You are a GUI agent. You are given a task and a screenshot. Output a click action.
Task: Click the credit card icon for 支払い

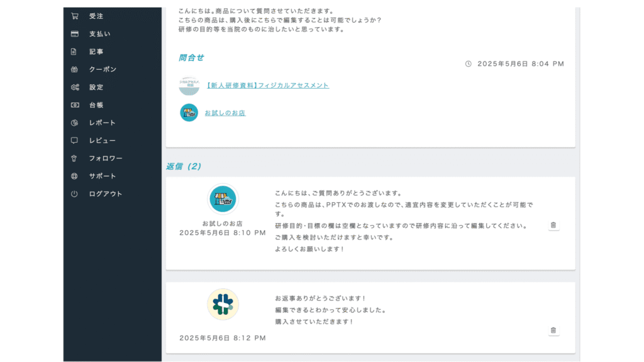[x=74, y=34]
